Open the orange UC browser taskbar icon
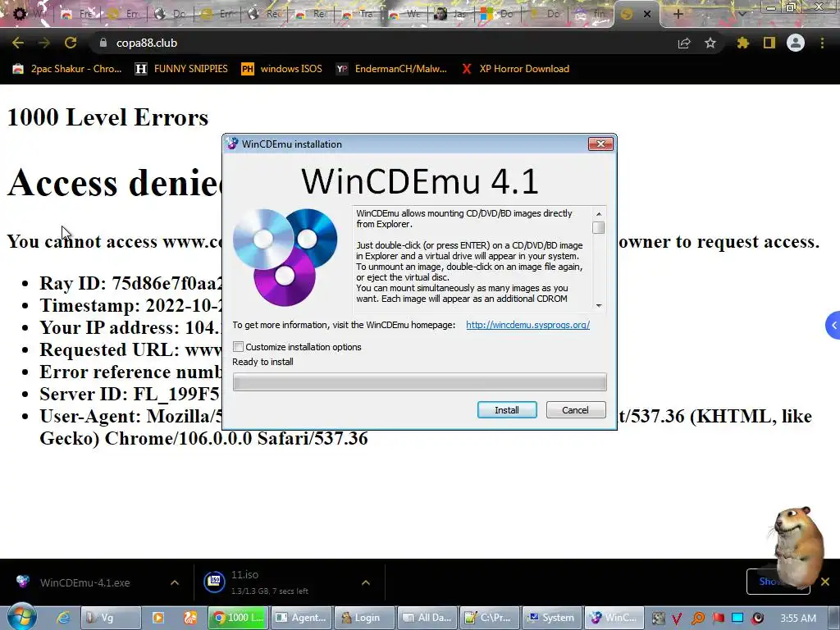The width and height of the screenshot is (840, 630). click(190, 618)
